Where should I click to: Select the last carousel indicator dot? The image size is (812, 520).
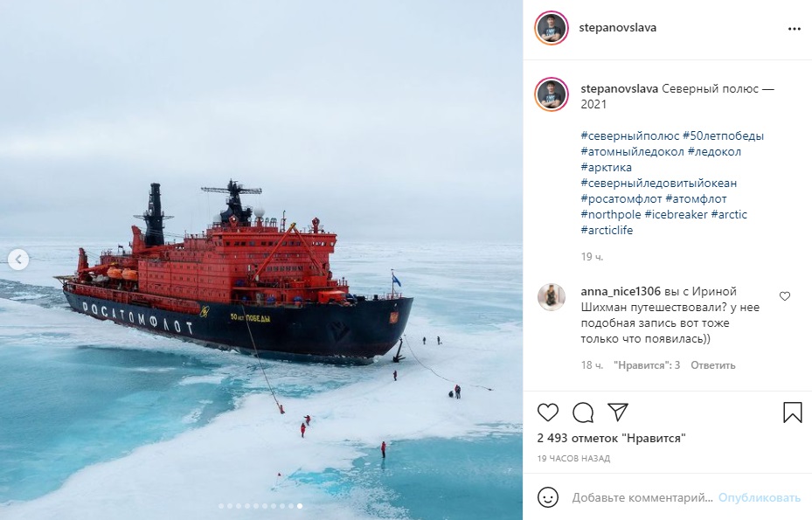coord(300,506)
